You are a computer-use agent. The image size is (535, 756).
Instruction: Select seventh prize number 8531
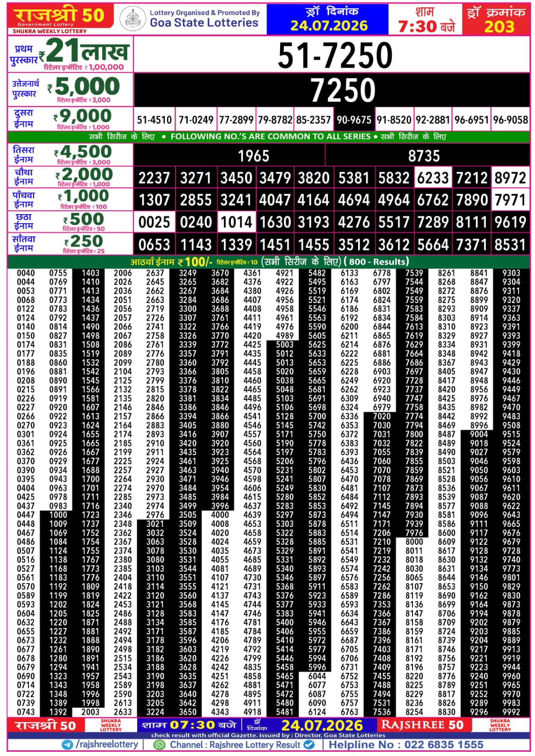tap(510, 244)
